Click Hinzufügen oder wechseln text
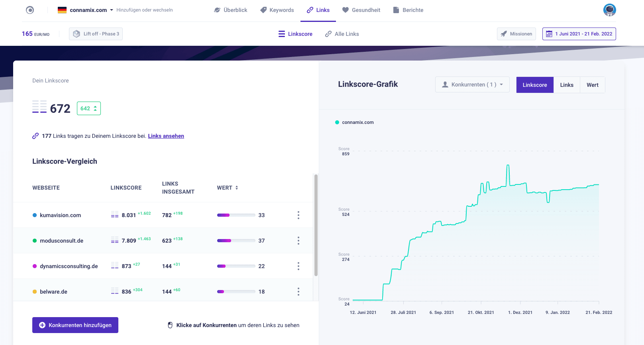Viewport: 644px width, 345px height. (145, 10)
